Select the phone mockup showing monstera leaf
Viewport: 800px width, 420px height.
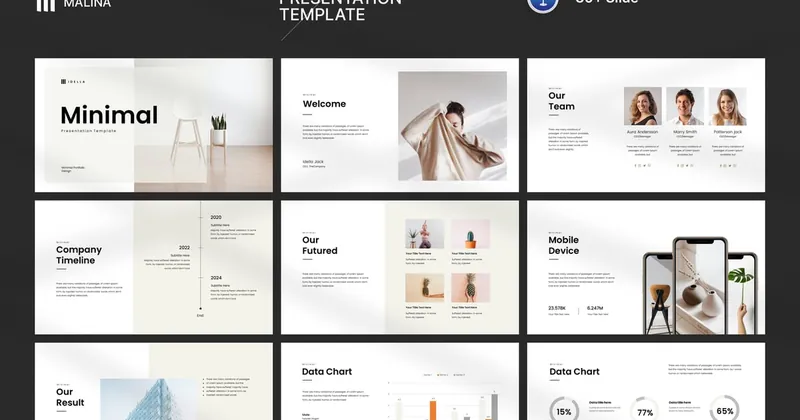coord(742,293)
